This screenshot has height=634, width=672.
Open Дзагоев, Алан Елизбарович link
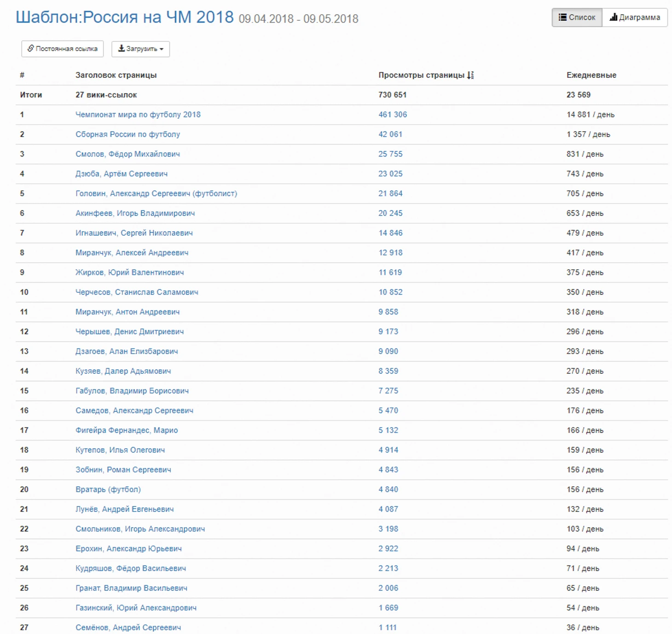127,351
